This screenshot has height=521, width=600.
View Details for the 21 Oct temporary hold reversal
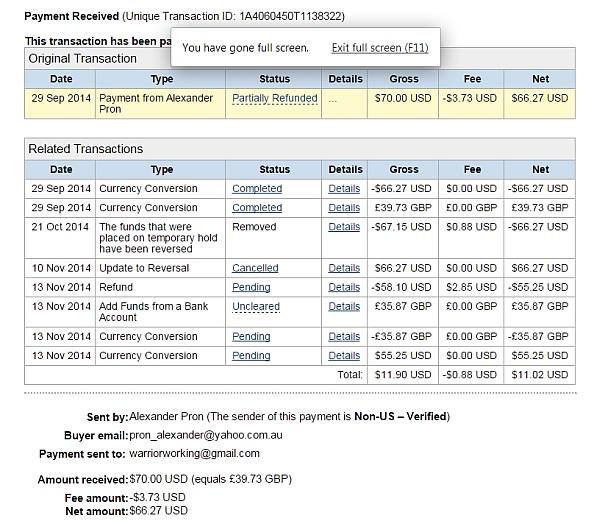[x=344, y=227]
